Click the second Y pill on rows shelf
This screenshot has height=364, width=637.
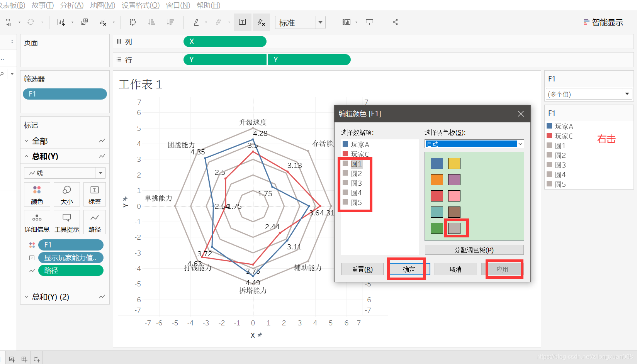(x=309, y=59)
